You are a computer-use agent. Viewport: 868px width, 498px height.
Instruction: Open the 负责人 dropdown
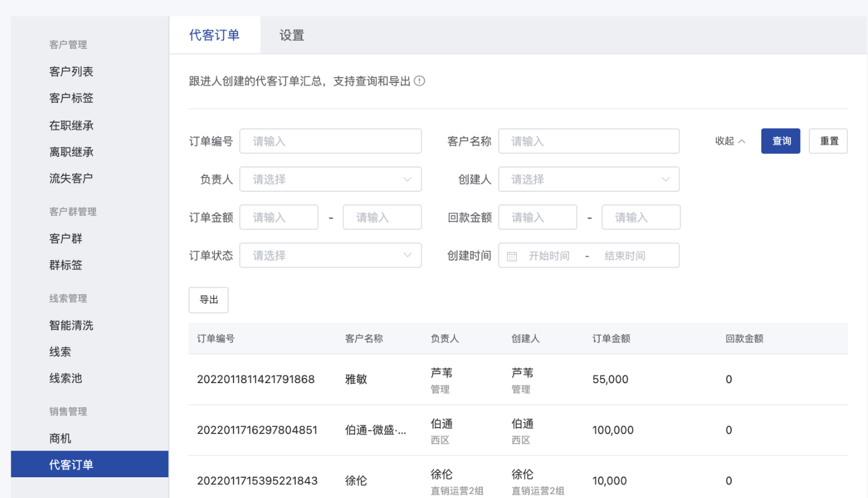pos(331,179)
